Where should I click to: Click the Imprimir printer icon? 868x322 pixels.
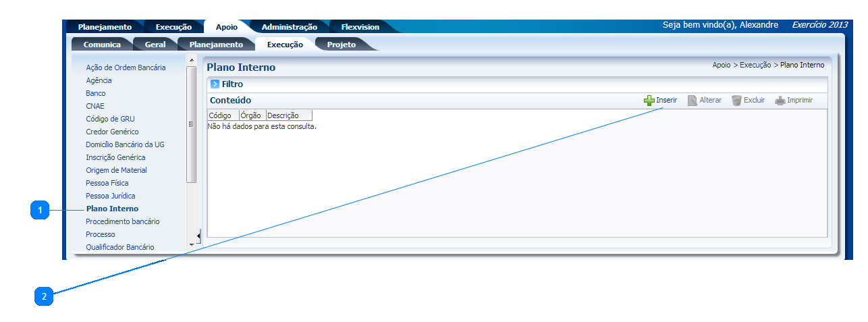[x=780, y=101]
